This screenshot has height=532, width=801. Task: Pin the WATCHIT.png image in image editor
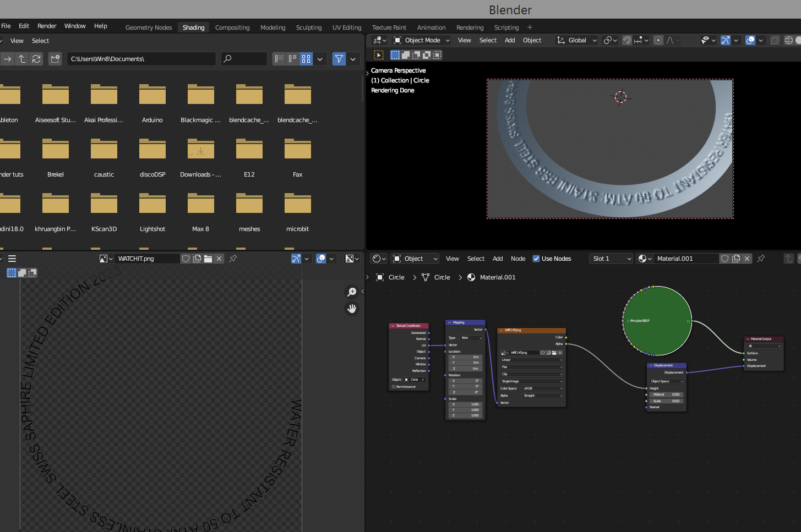pos(233,259)
